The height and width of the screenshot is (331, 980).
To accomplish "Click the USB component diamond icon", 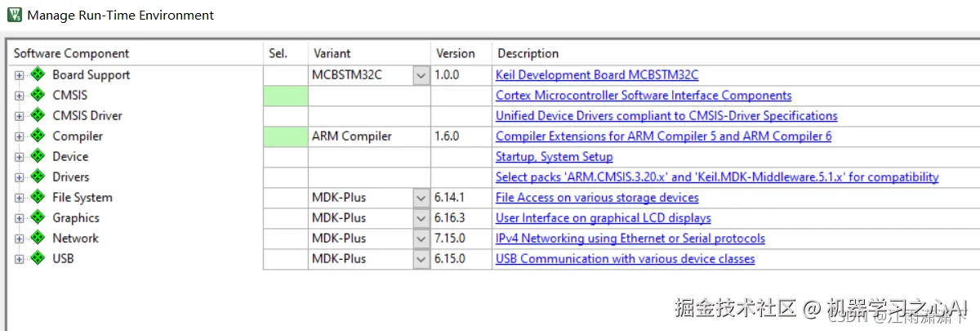I will (x=37, y=258).
